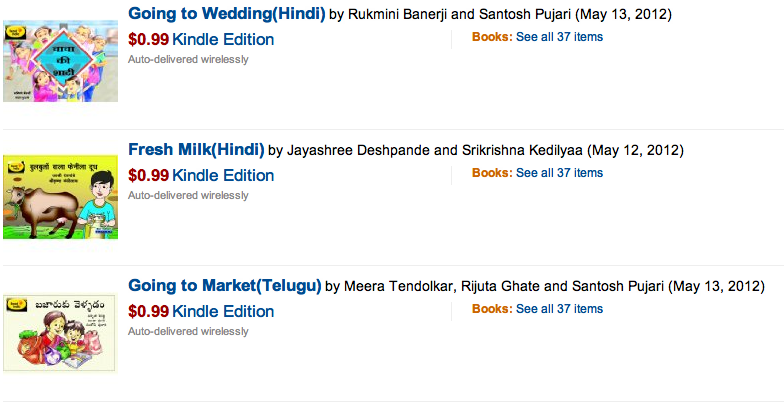Open the Fresh Milk(Hindi) title link
Image resolution: width=784 pixels, height=403 pixels.
click(196, 151)
